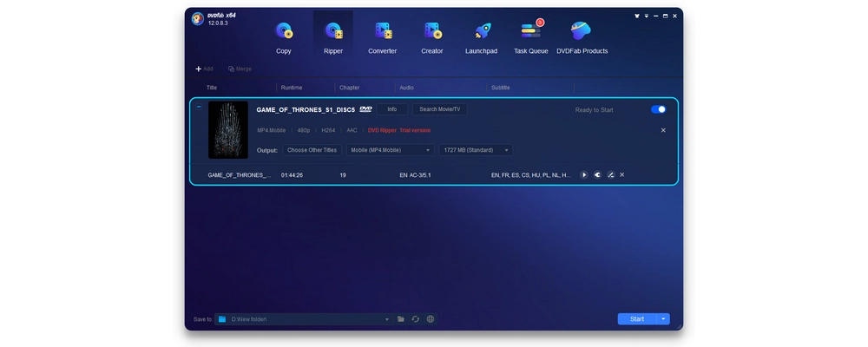Toggle the Ready to Start switch
The image size is (868, 347).
click(x=658, y=109)
